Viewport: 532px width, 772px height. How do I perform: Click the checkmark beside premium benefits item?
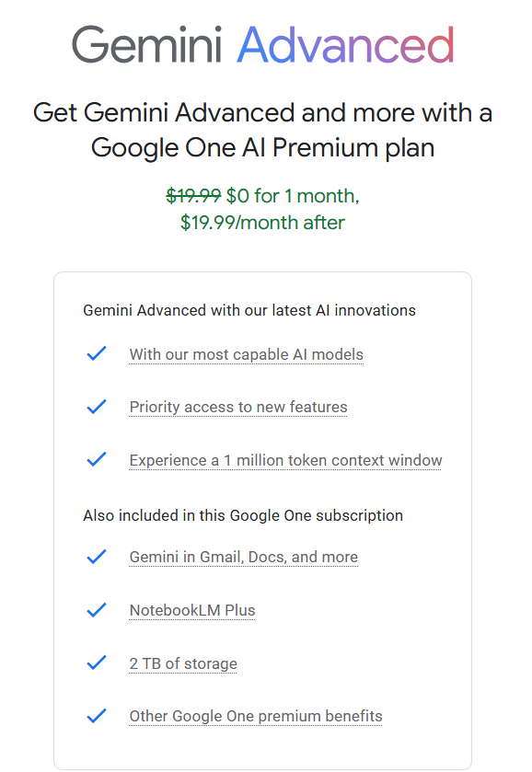(x=96, y=716)
